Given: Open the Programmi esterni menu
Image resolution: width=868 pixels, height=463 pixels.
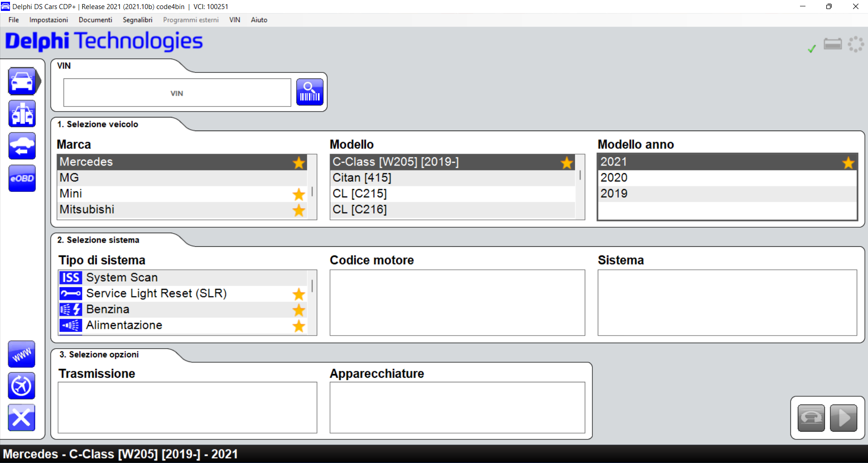Looking at the screenshot, I should point(191,20).
